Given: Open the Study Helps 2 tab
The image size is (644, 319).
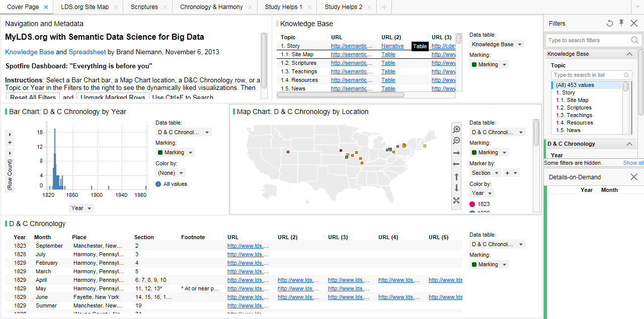Looking at the screenshot, I should [344, 7].
